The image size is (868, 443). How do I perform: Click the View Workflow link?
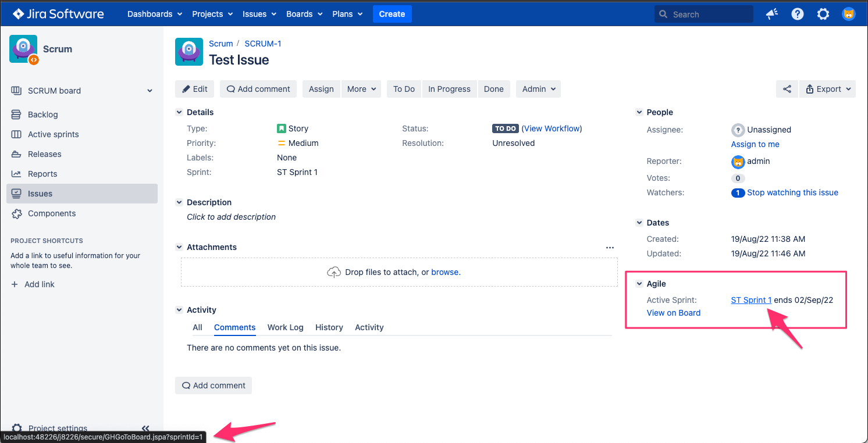tap(552, 128)
